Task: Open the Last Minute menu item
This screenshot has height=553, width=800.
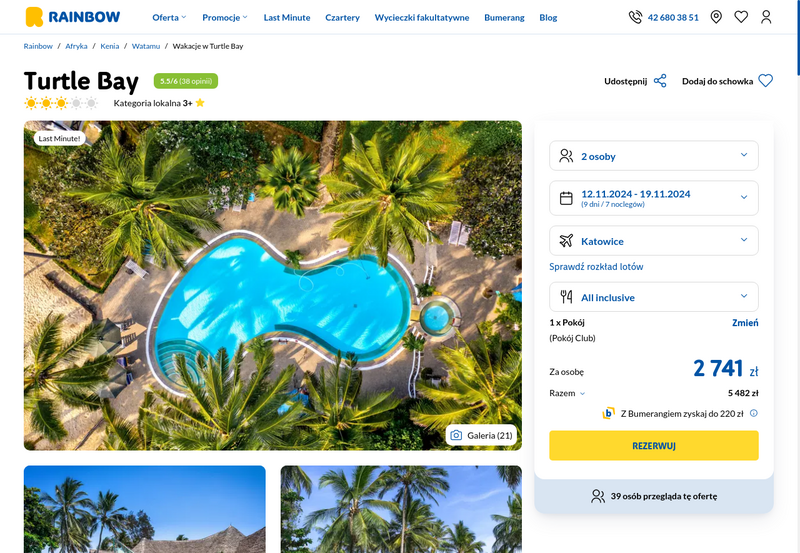Action: coord(287,17)
